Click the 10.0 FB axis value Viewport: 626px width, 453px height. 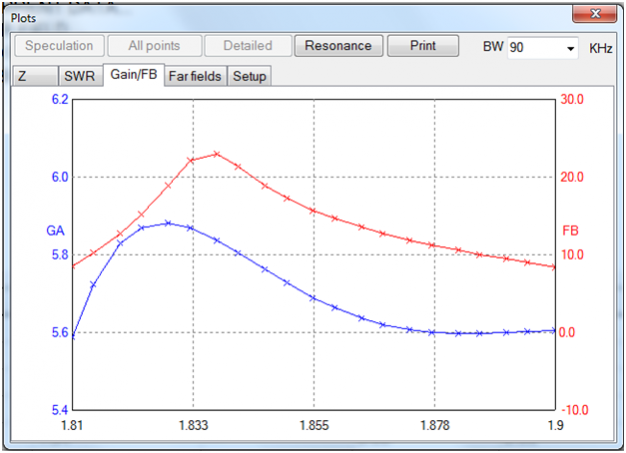[x=572, y=255]
